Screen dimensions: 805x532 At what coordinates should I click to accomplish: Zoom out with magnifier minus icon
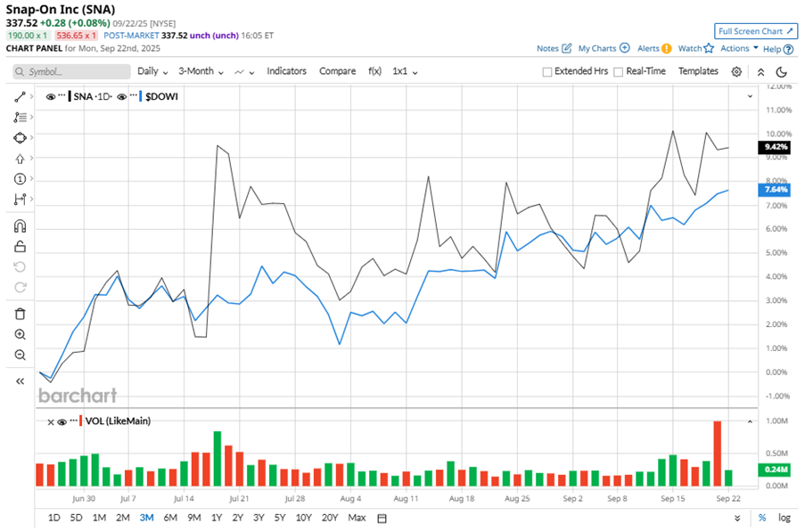tap(20, 355)
